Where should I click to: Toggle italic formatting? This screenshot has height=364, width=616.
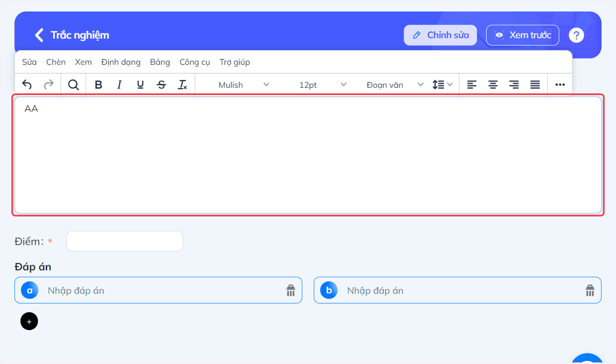(x=120, y=85)
